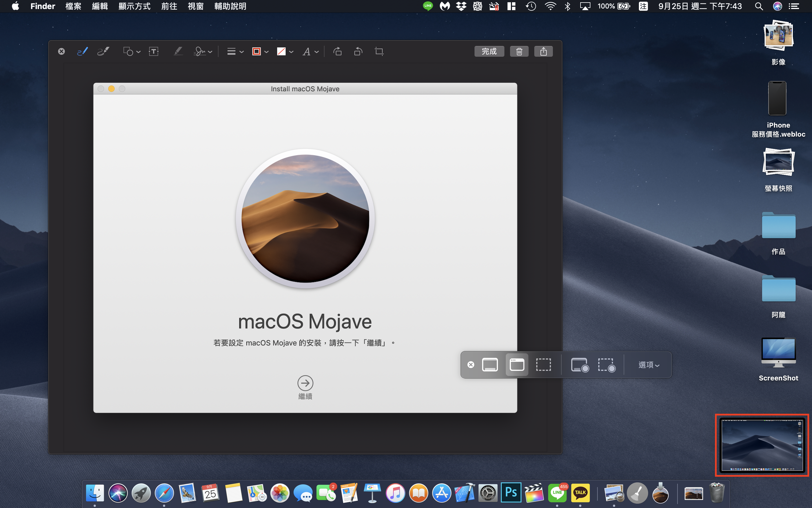Image resolution: width=812 pixels, height=508 pixels.
Task: Select the 作品 folder
Action: point(778,233)
